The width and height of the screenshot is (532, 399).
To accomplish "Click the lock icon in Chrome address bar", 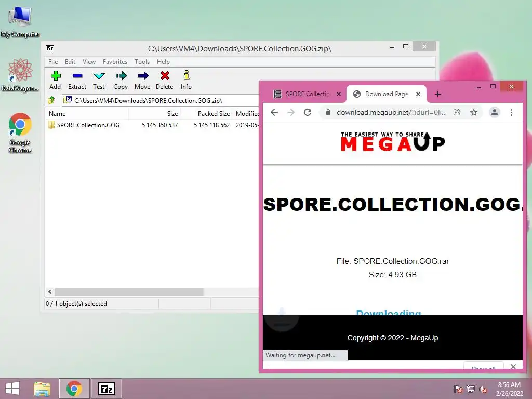I will [x=328, y=112].
